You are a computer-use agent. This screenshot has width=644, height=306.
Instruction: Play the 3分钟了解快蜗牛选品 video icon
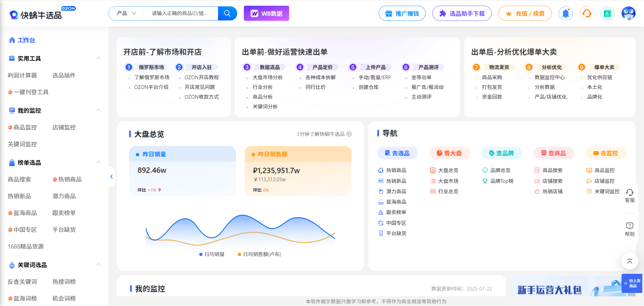pos(350,134)
